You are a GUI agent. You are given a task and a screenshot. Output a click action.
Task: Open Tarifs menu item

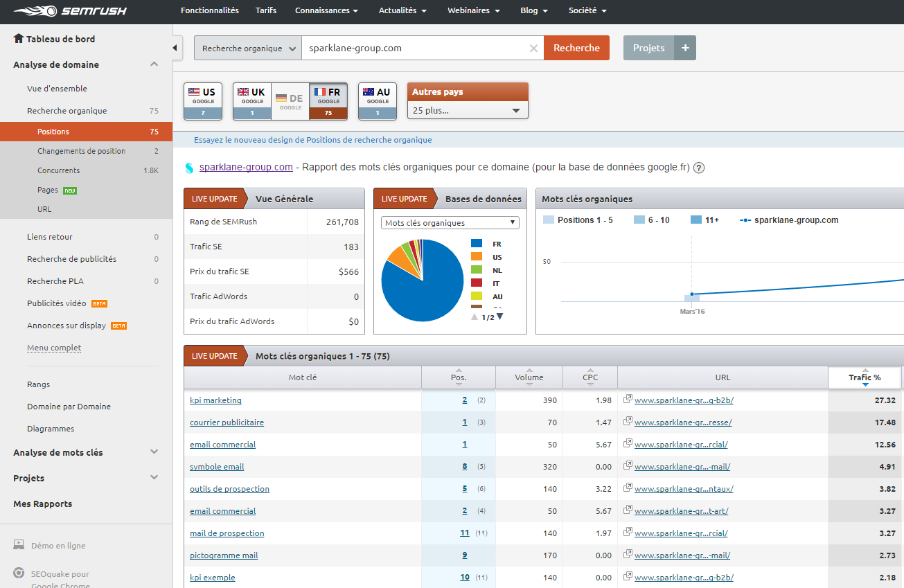point(266,10)
